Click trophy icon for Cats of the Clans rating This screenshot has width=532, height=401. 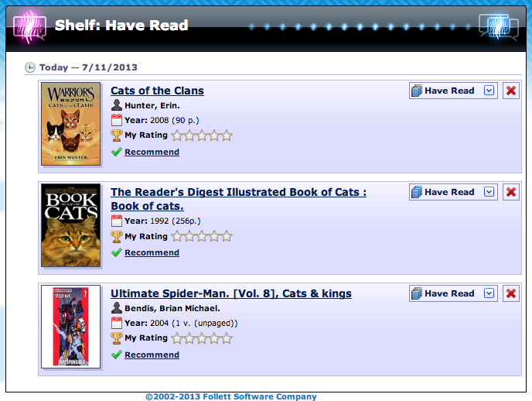pos(116,135)
